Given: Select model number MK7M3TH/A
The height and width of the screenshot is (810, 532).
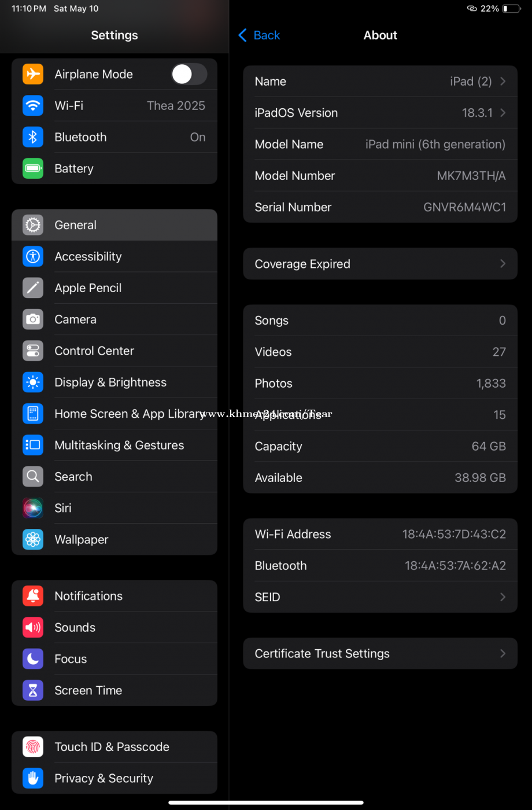Looking at the screenshot, I should [x=471, y=176].
